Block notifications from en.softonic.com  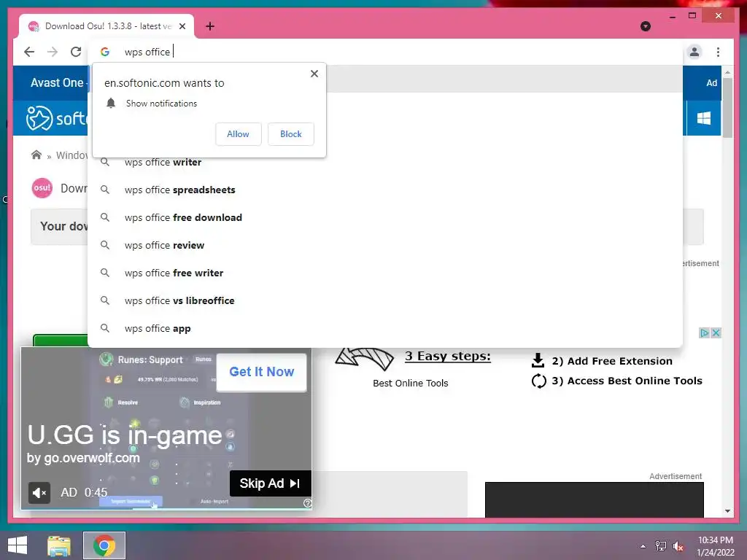(290, 134)
